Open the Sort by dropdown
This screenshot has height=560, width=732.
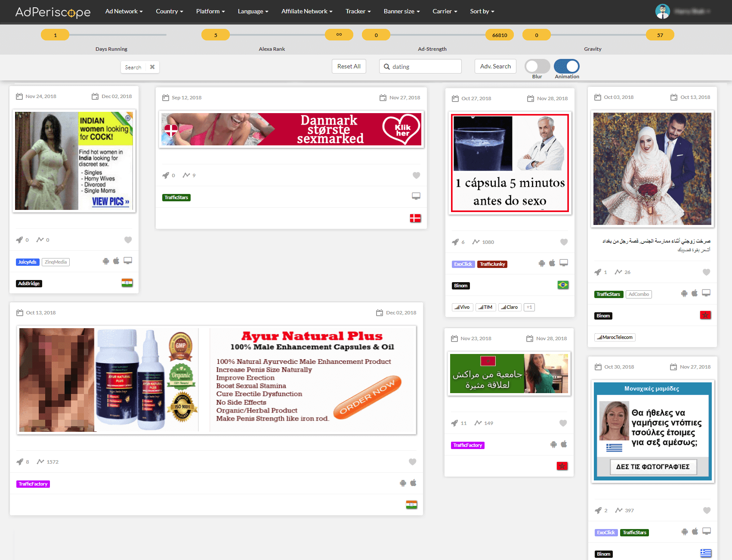pos(482,12)
